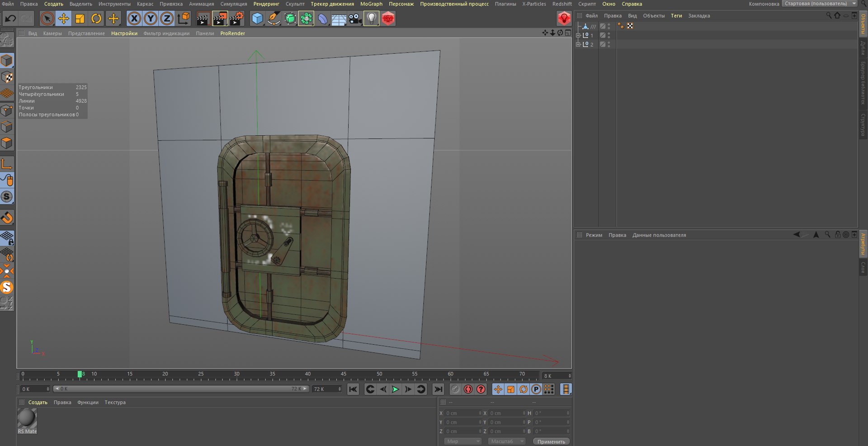Select the Rotate tool
868x446 pixels.
pos(96,19)
